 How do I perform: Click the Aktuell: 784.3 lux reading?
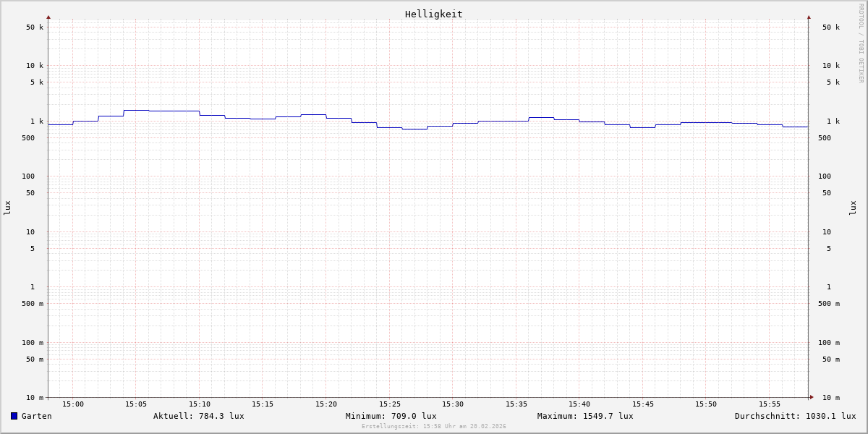coord(198,416)
